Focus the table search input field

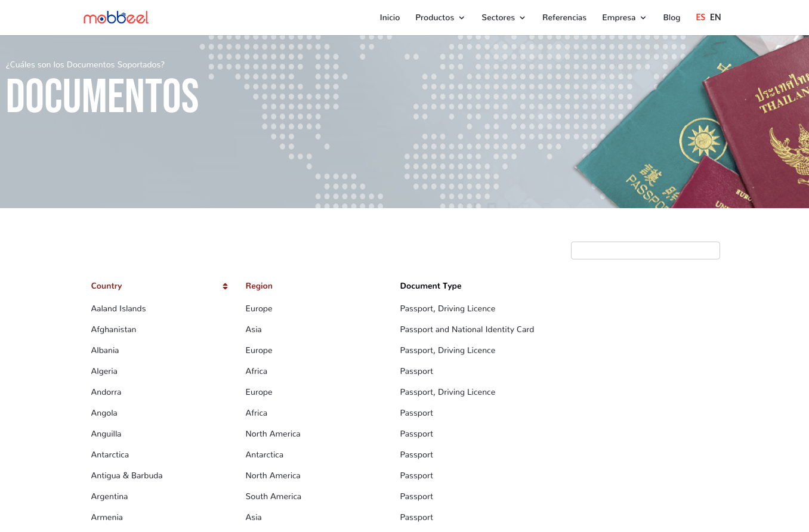click(645, 250)
